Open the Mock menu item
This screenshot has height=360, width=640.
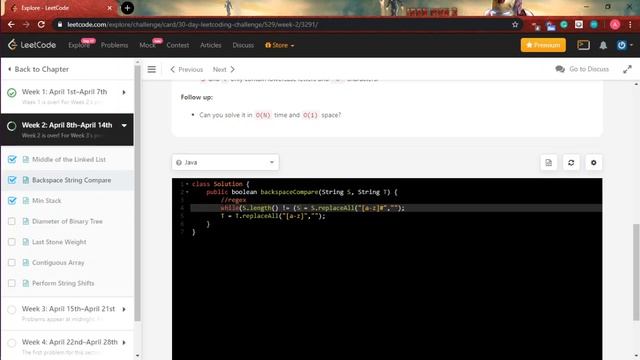pyautogui.click(x=147, y=45)
